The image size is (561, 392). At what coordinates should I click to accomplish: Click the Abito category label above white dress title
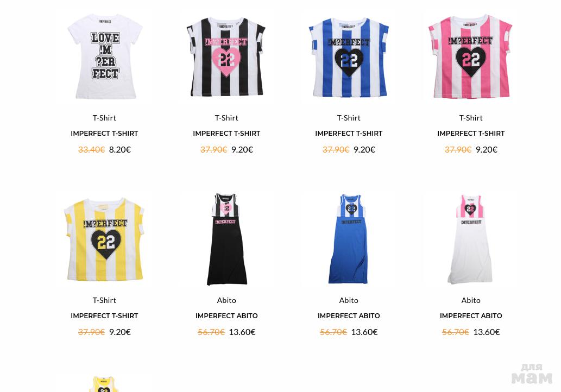pos(471,300)
